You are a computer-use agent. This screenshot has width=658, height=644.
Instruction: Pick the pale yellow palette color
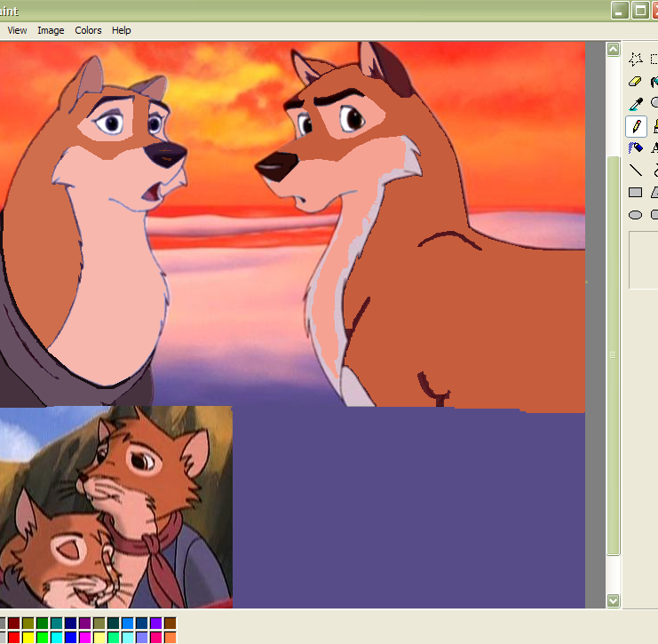99,637
